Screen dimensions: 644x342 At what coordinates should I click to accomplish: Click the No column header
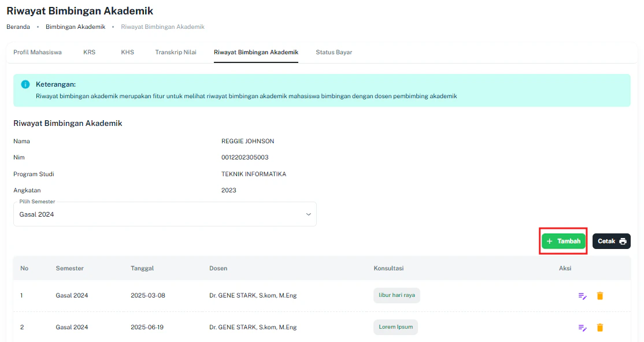(x=24, y=268)
